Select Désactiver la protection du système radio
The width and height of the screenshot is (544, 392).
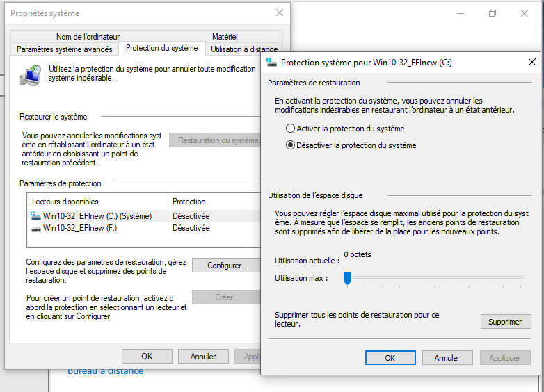pos(351,145)
